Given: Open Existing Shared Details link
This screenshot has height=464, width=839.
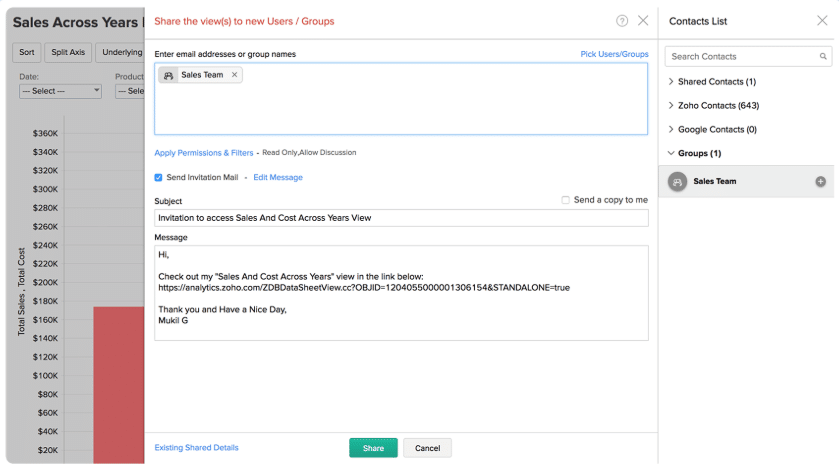Looking at the screenshot, I should [x=196, y=447].
